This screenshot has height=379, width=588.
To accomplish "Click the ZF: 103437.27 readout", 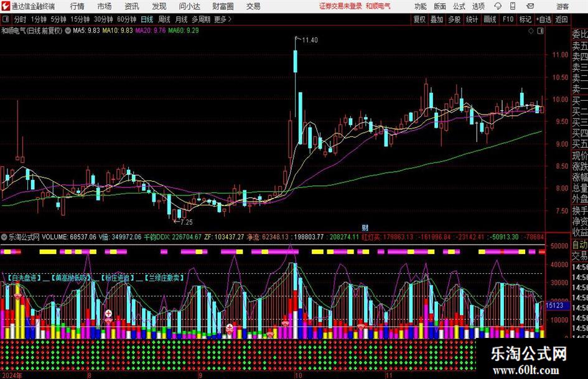I will (x=224, y=237).
